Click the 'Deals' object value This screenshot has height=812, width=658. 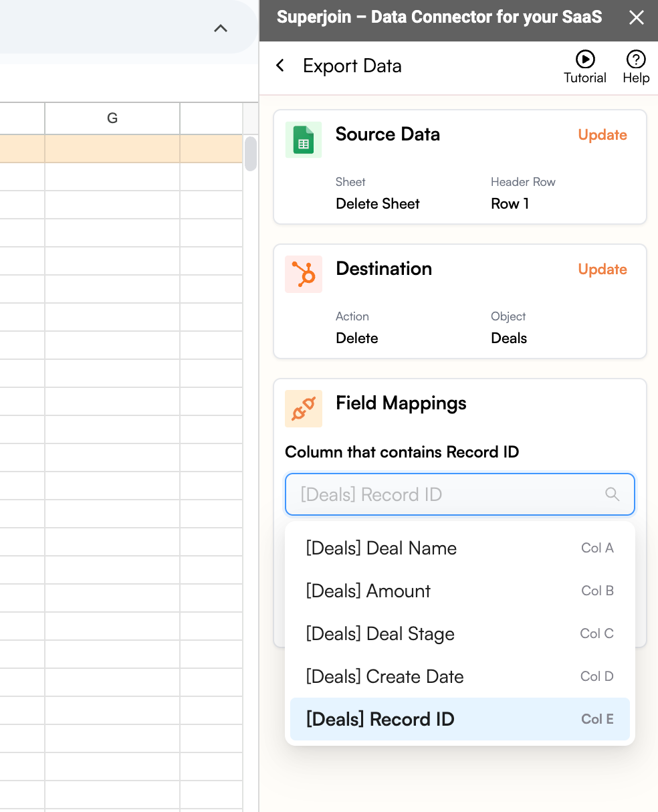[509, 338]
